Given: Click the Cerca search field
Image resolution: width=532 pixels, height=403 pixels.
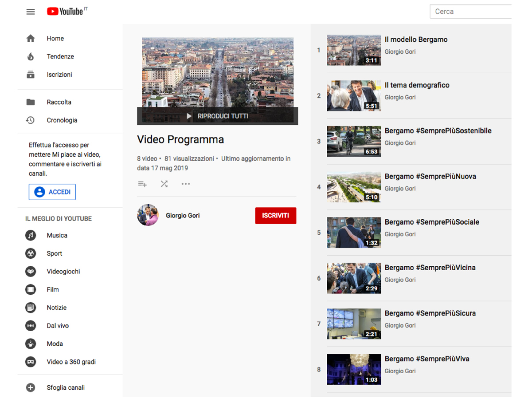Looking at the screenshot, I should 471,12.
